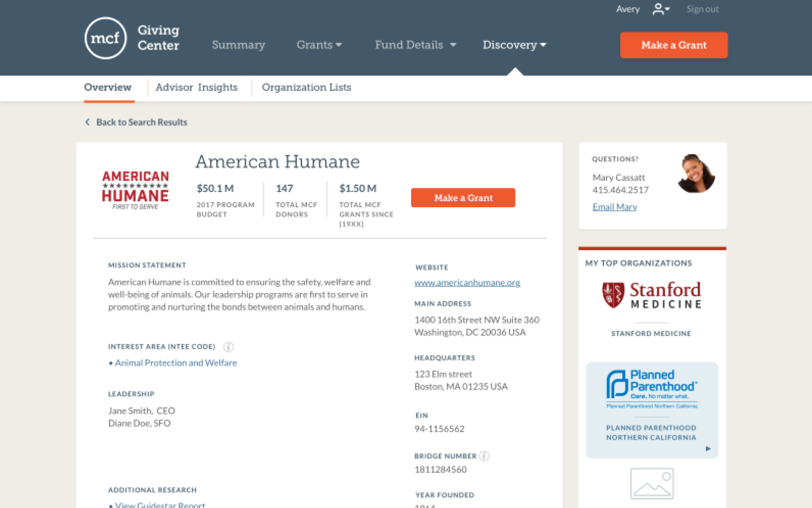
Task: Click the NTEE code info icon
Action: (x=228, y=347)
